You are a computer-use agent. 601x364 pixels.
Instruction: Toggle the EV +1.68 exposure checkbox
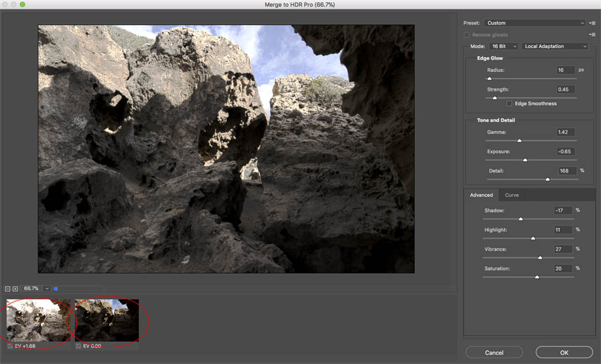[x=9, y=344]
